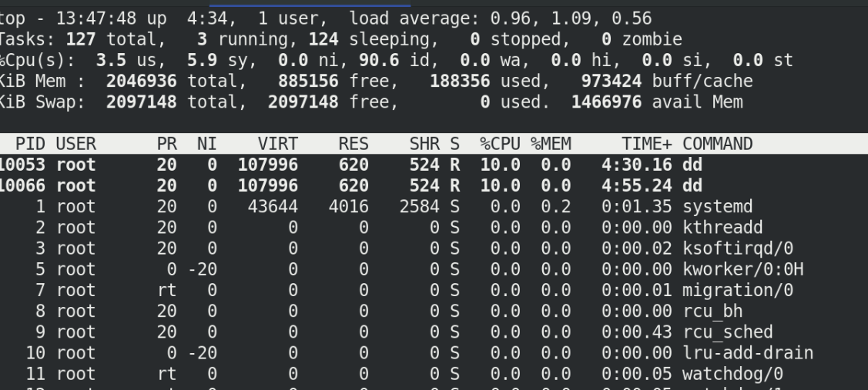Select the ksoftirqd/0 process name
Image resolution: width=868 pixels, height=390 pixels.
coord(737,248)
